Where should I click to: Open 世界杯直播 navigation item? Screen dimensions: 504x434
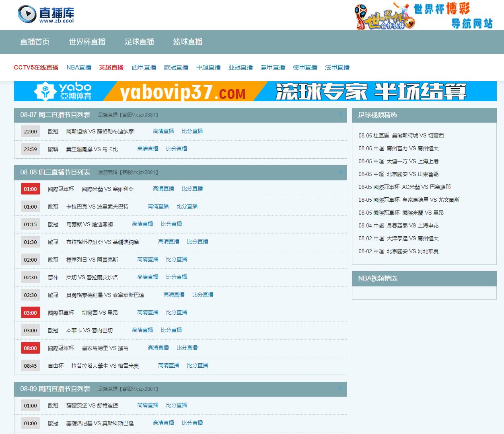click(x=87, y=42)
